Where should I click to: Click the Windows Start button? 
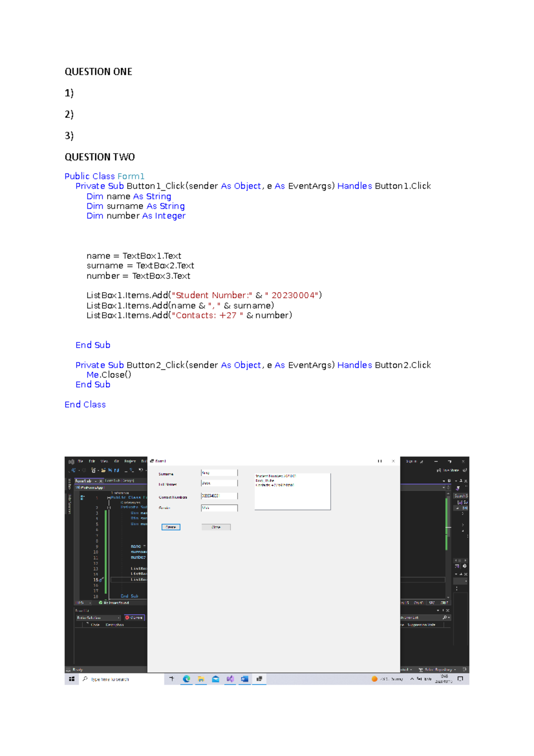[x=72, y=679]
